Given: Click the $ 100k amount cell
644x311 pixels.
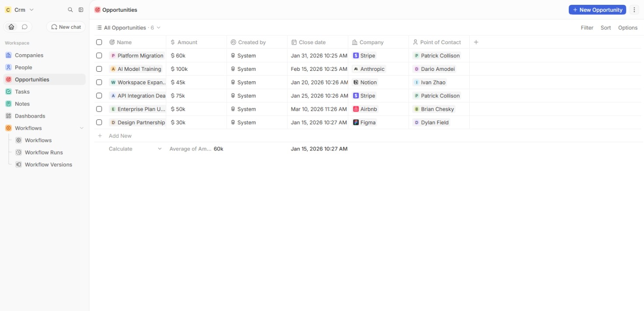Looking at the screenshot, I should click(197, 69).
